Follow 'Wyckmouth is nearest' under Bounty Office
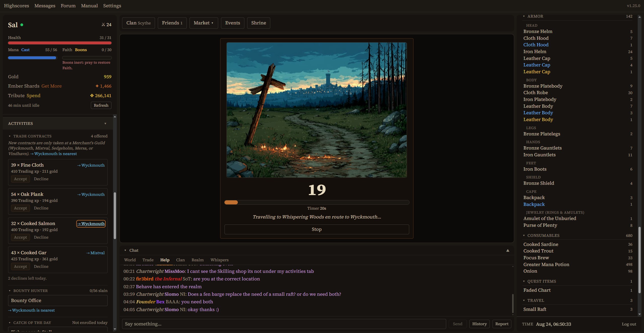 click(x=31, y=310)
